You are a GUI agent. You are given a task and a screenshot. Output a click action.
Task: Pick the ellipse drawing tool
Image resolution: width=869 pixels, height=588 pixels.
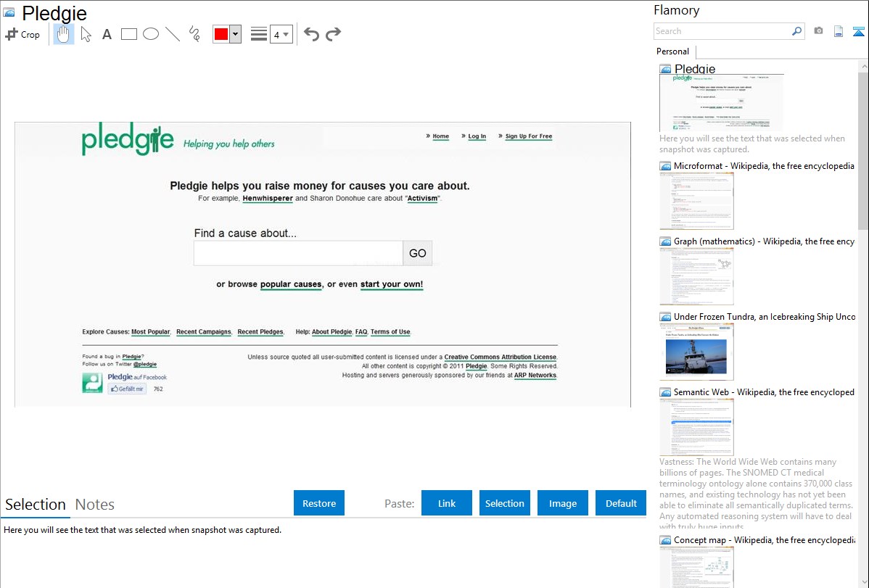click(151, 34)
